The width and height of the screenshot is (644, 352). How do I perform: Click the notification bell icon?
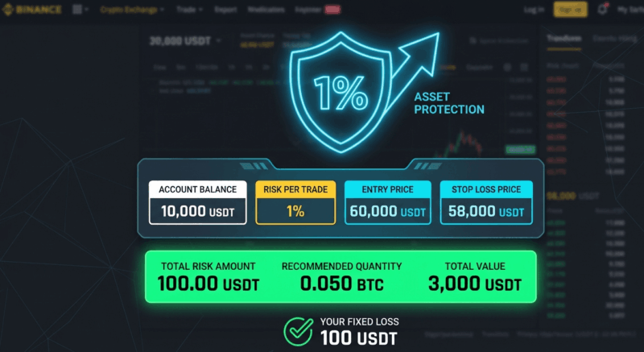point(602,10)
